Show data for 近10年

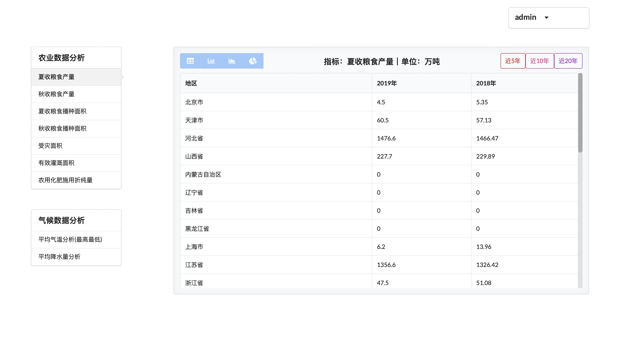pyautogui.click(x=539, y=61)
